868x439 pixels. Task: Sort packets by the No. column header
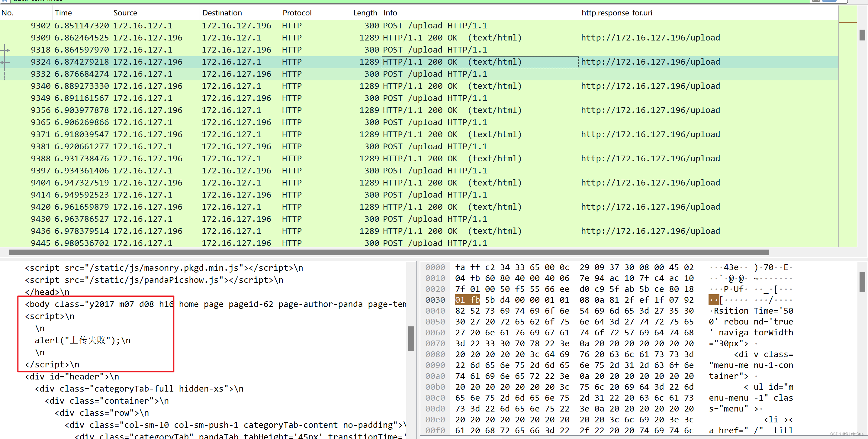[26, 13]
